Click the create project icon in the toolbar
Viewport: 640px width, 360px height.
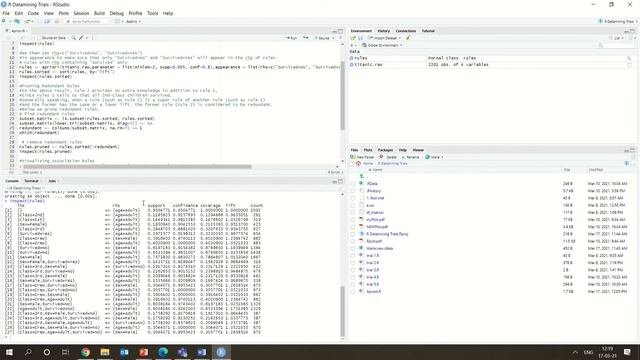(17, 21)
